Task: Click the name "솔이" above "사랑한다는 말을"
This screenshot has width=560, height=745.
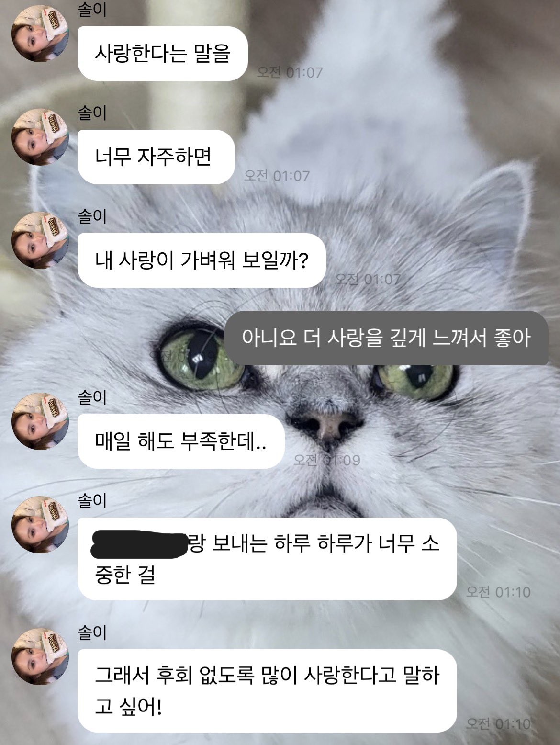Action: click(x=92, y=10)
